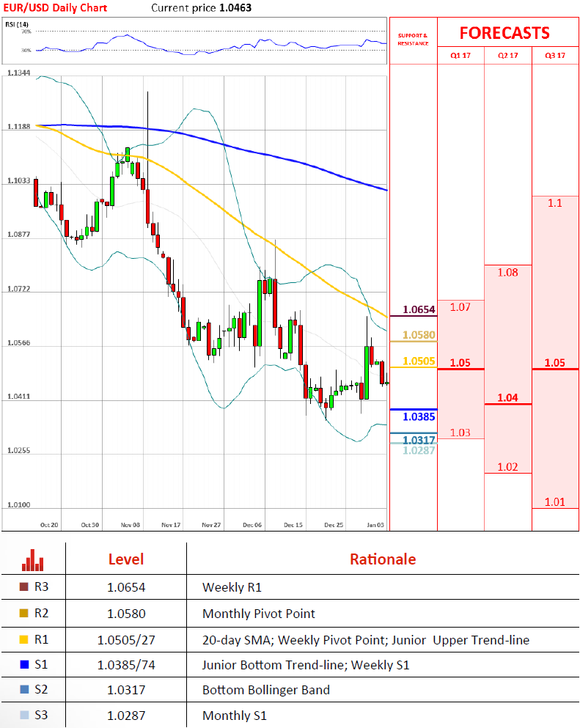
Task: Click the table cell 1.0505/27
Action: pos(126,640)
